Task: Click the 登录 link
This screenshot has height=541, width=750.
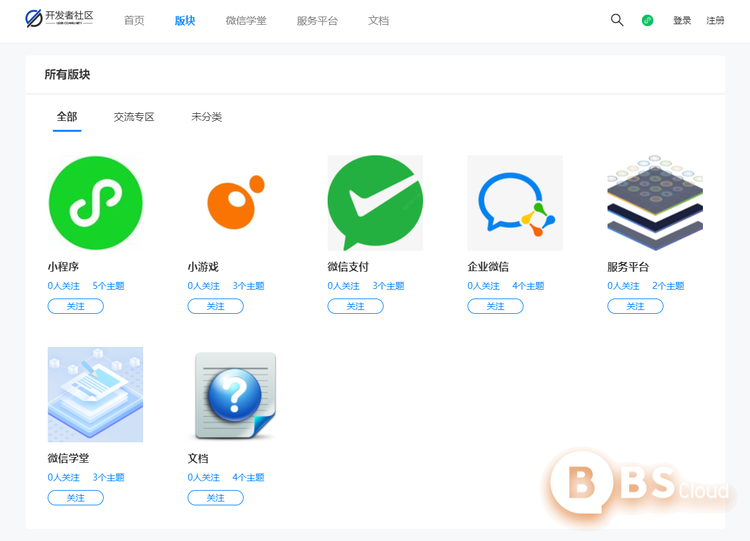Action: point(682,21)
